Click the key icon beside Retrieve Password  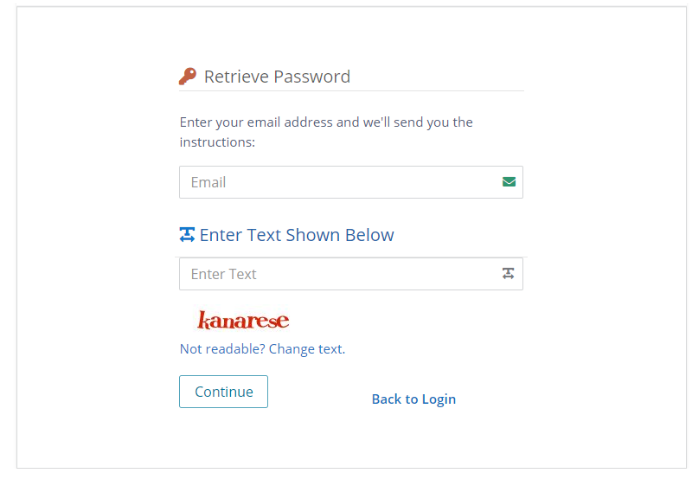(188, 76)
